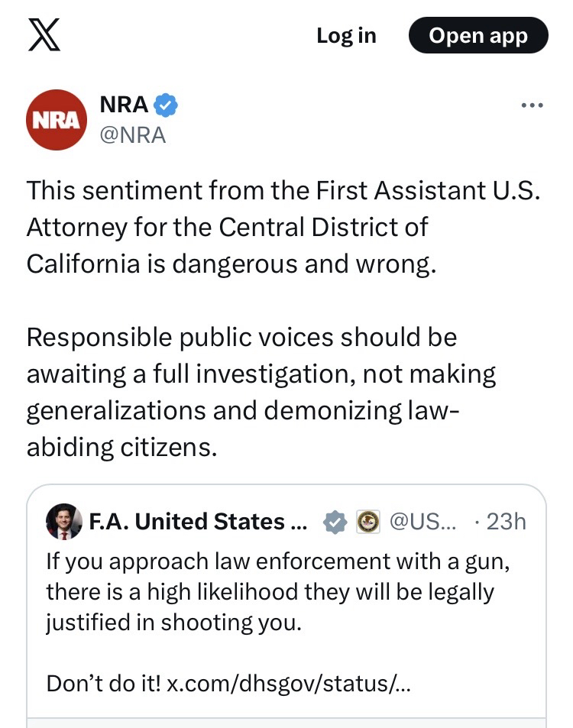Viewport: 573px width, 728px height.
Task: Open the three-dot more options menu
Action: (532, 105)
